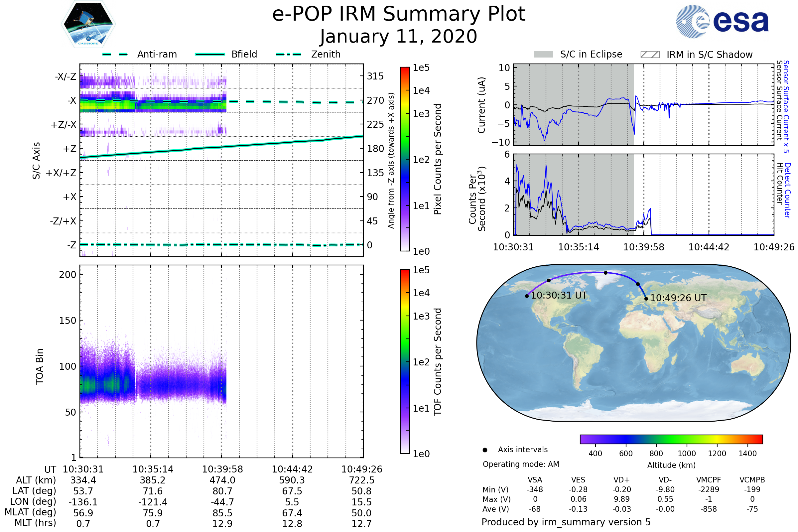The image size is (798, 532).
Task: Click the Operating mode: AM label
Action: point(521,465)
